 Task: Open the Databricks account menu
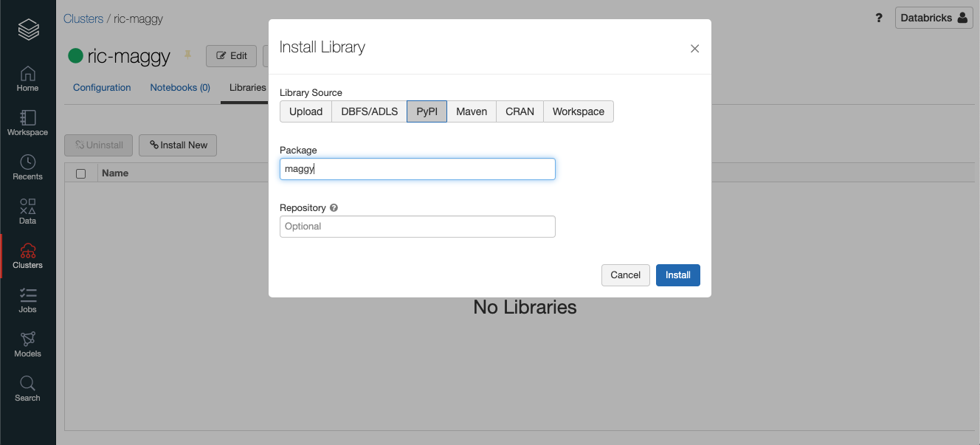pyautogui.click(x=934, y=17)
